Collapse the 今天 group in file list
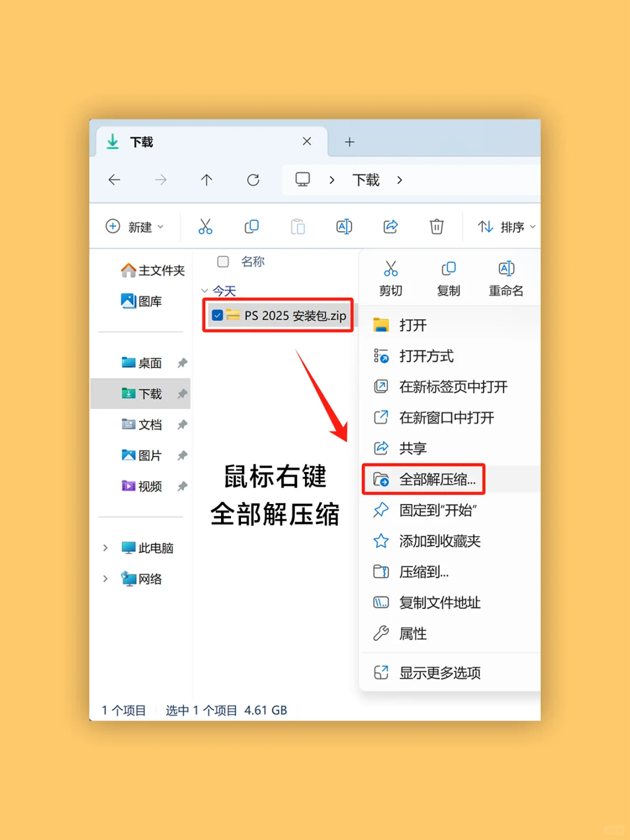The height and width of the screenshot is (840, 630). [205, 290]
